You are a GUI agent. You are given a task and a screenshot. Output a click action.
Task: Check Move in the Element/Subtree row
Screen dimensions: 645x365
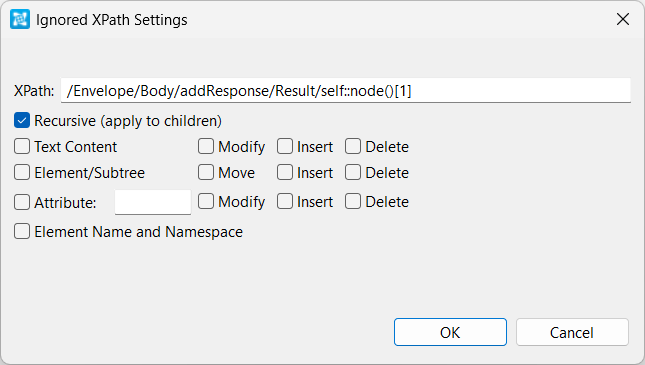(206, 172)
